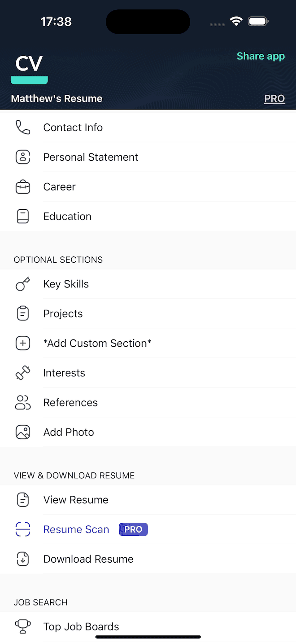Click the PRO badge beside Resume Scan

point(133,529)
